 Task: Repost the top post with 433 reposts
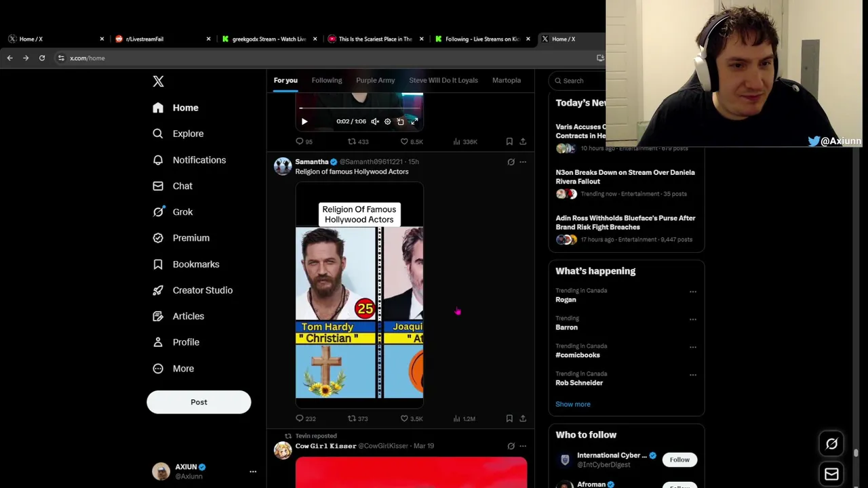[358, 142]
